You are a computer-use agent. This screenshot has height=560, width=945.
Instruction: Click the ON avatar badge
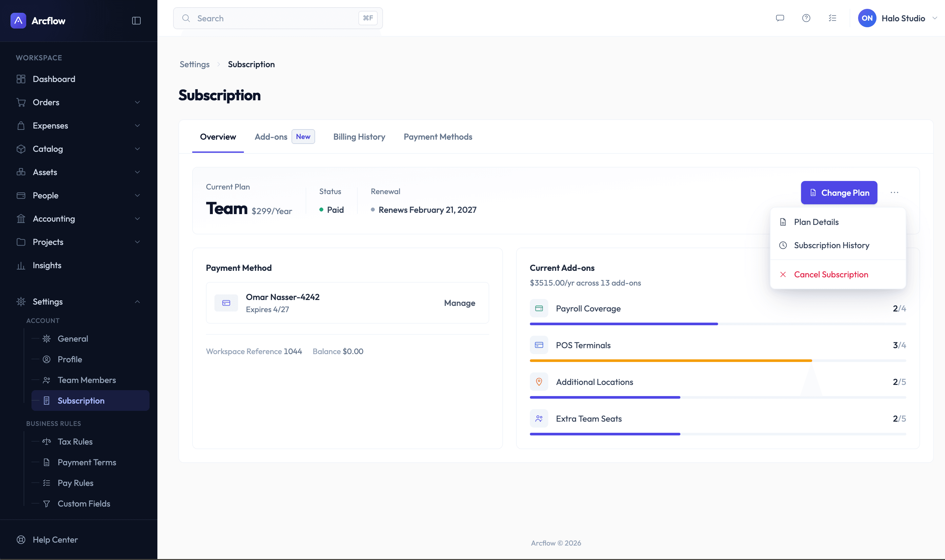867,18
